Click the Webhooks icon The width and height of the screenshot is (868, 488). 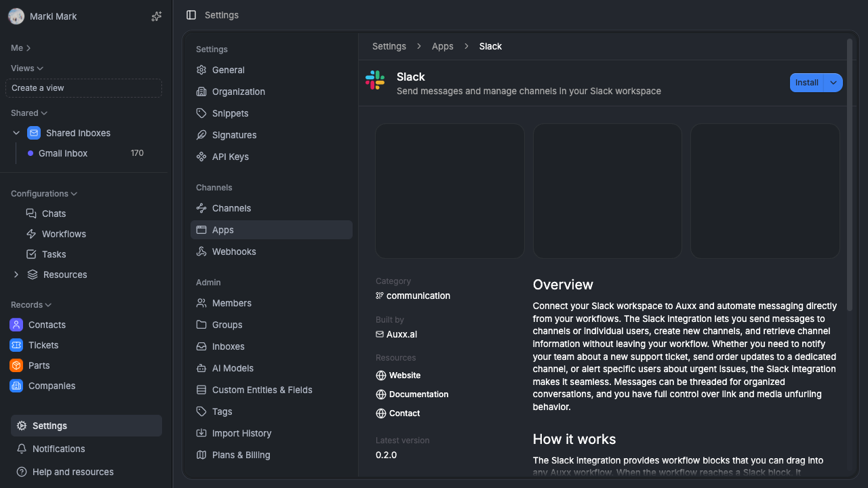201,251
